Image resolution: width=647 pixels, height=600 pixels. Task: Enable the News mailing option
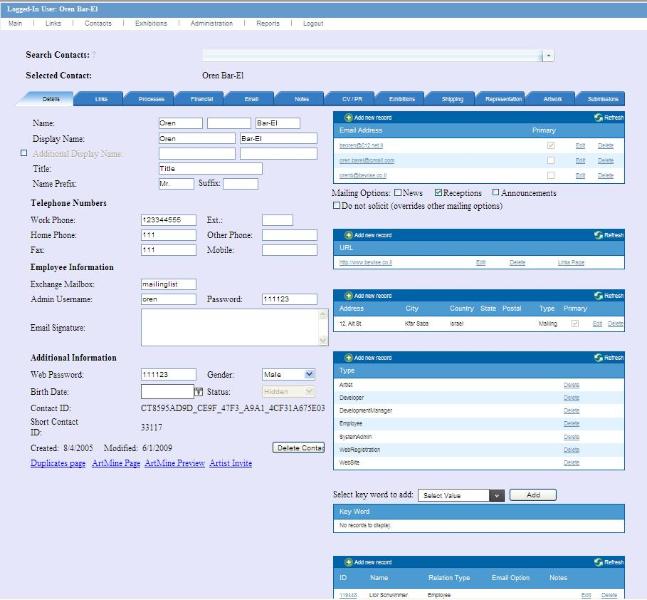click(x=398, y=193)
